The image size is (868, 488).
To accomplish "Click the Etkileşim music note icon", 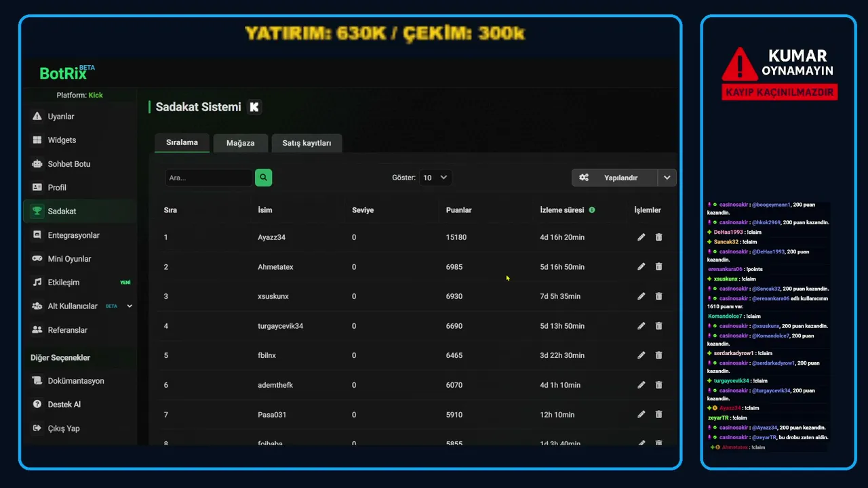I will (x=37, y=283).
